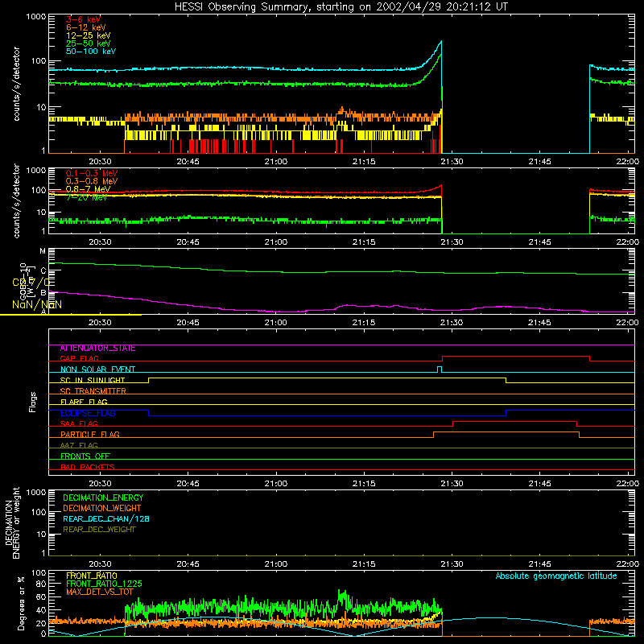644x644 pixels.
Task: Click the Flags vertical axis title
Action: [x=33, y=402]
